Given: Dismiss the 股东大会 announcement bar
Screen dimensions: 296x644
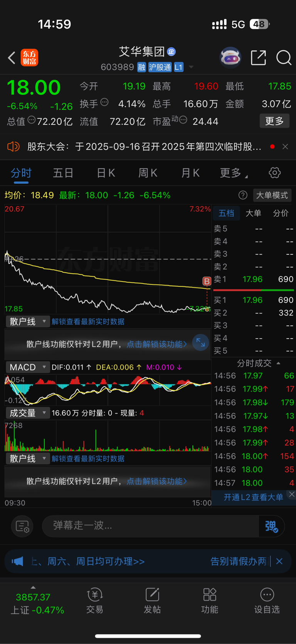Looking at the screenshot, I should (x=285, y=147).
